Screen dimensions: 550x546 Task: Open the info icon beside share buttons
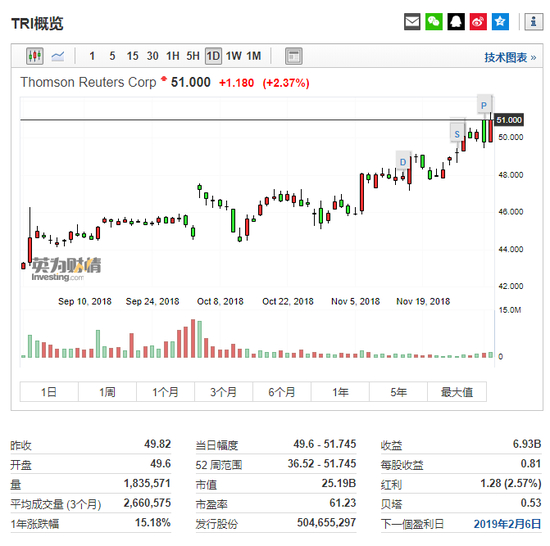[x=534, y=22]
